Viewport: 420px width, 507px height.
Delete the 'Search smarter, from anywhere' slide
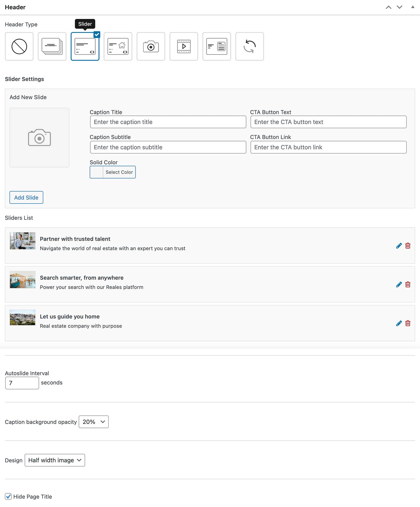coord(408,285)
